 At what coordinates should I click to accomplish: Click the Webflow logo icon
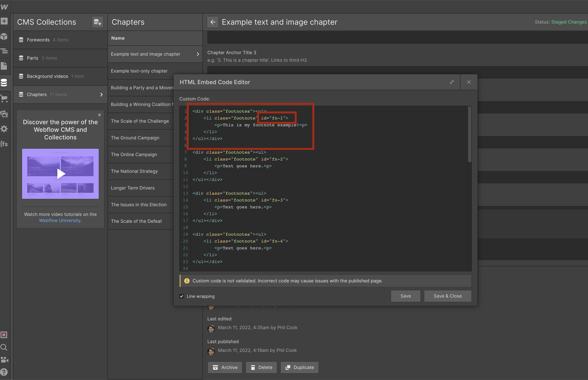(4, 7)
